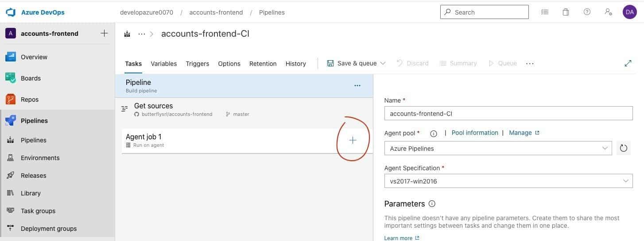Screen dimensions: 644x241
Task: Refresh the Agent pool list
Action: click(624, 148)
